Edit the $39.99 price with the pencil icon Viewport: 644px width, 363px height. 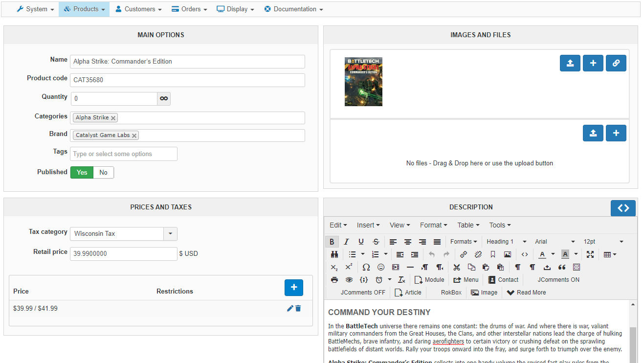(290, 308)
